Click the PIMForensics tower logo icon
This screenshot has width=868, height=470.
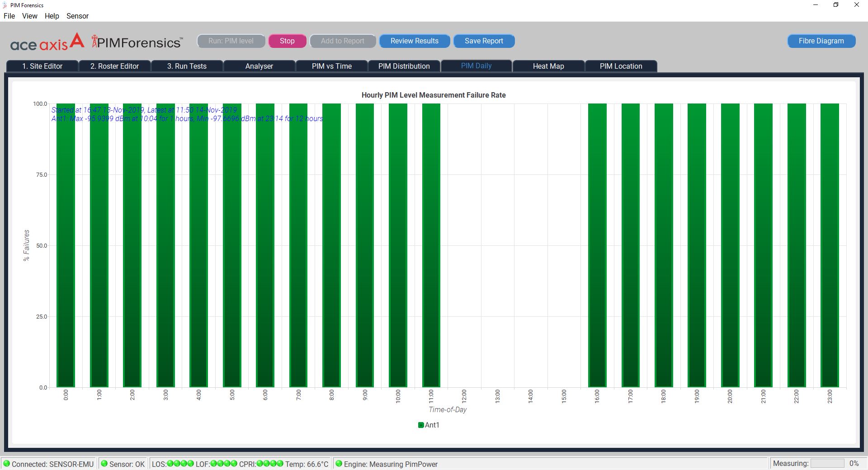coord(94,41)
